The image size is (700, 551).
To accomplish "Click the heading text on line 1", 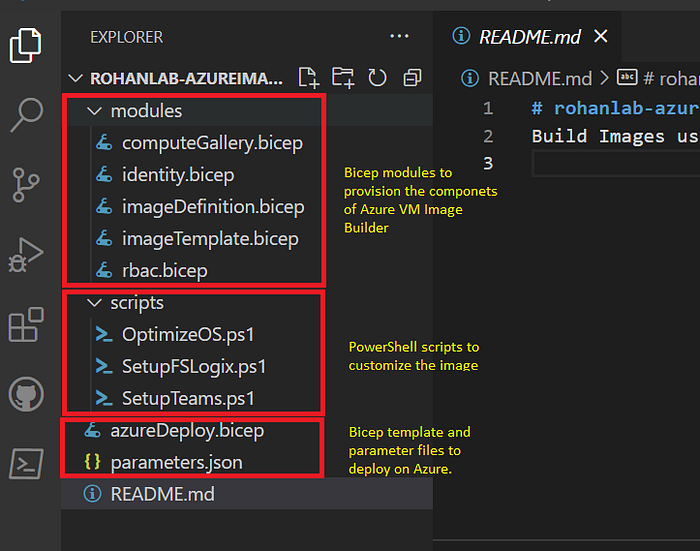I will (x=615, y=108).
